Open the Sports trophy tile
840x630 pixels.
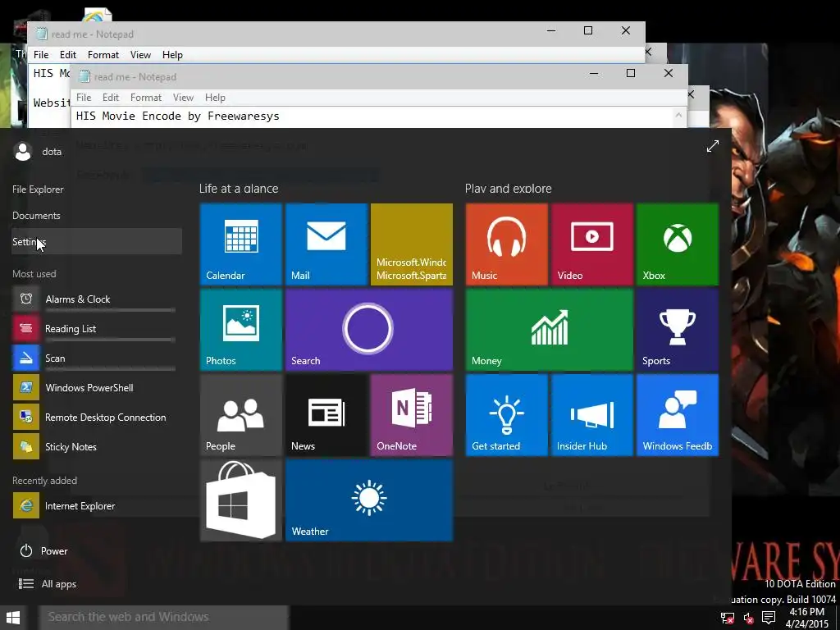(677, 330)
